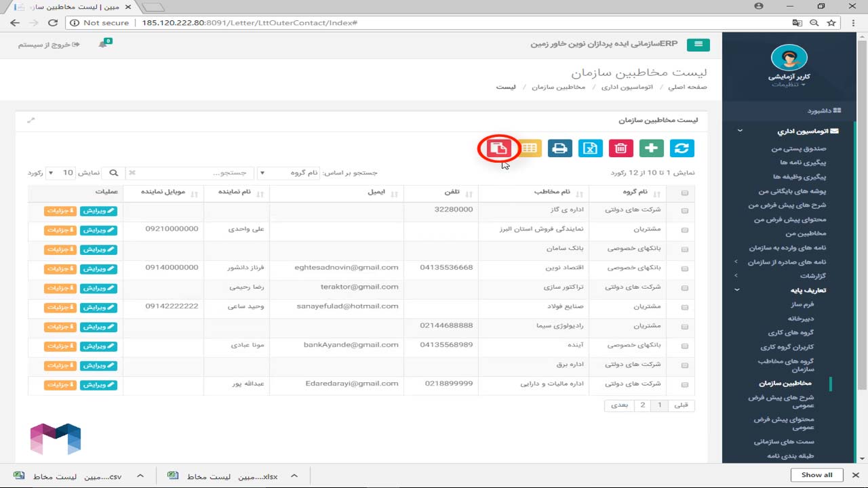
Task: Click the user avatar picture
Action: pos(789,58)
